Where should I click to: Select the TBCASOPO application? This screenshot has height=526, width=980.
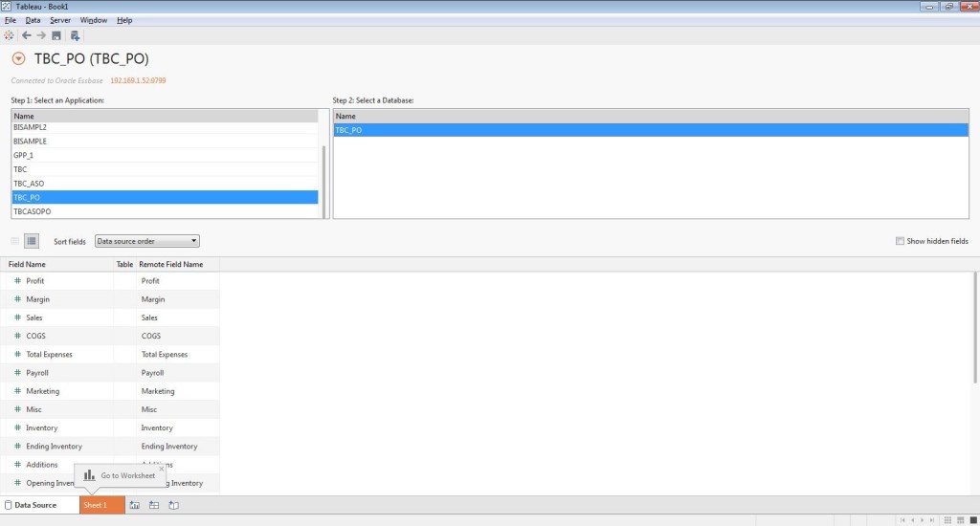[x=165, y=211]
